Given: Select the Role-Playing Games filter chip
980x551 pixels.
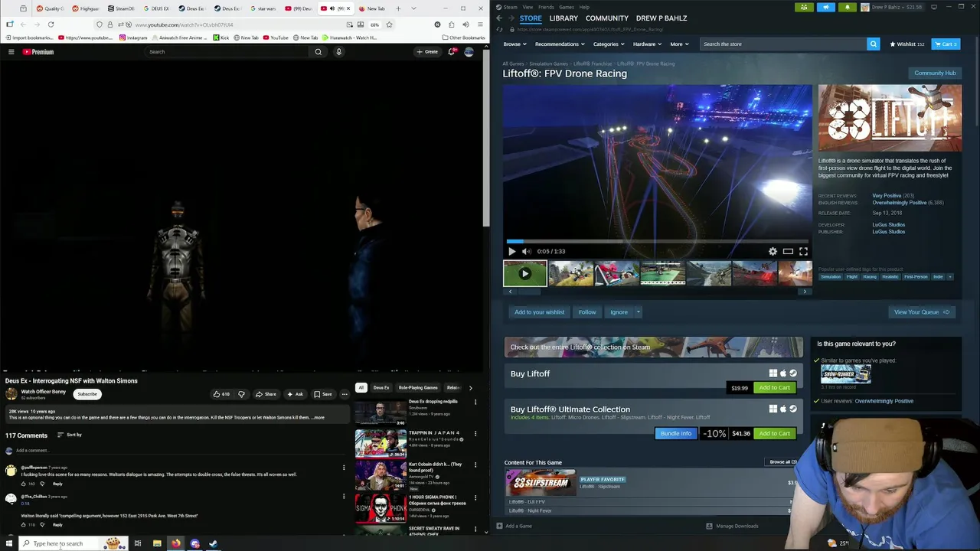Looking at the screenshot, I should tap(418, 388).
